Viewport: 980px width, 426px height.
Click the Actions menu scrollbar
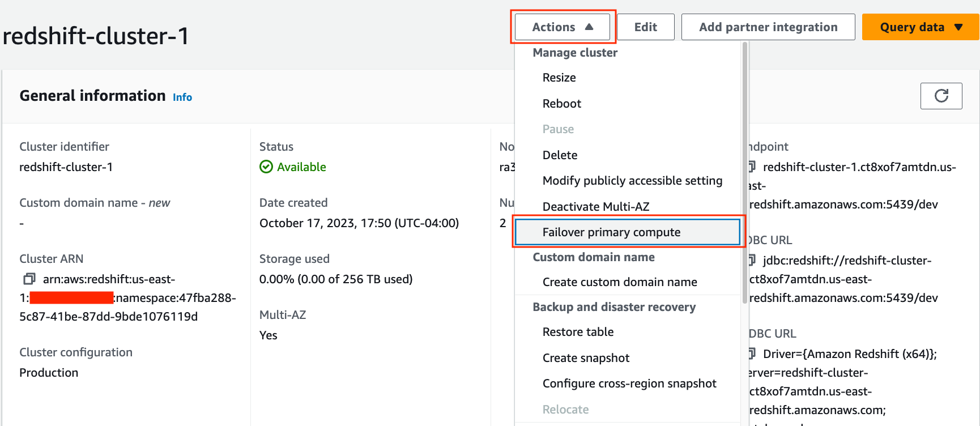744,170
